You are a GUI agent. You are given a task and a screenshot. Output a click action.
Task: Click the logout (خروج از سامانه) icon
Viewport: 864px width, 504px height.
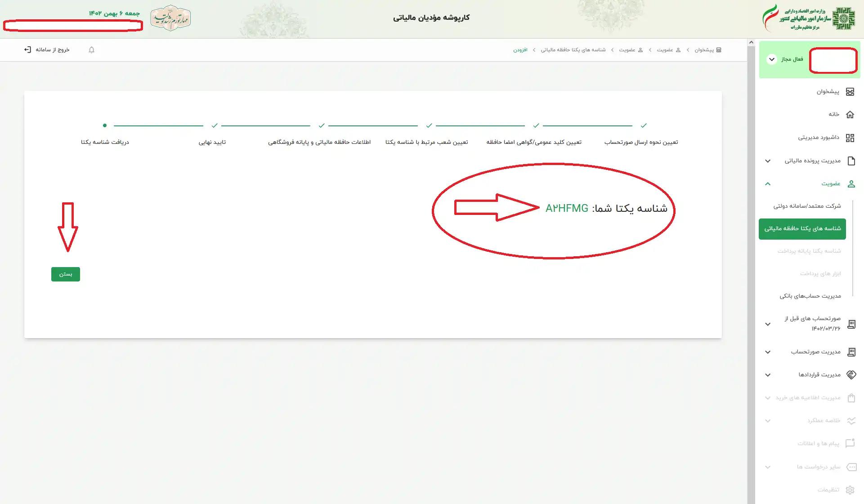point(27,49)
